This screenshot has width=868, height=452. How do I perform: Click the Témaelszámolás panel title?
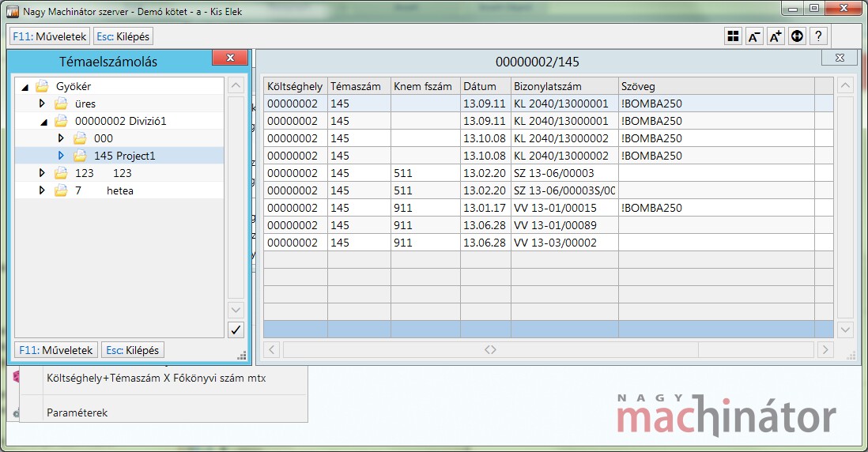(108, 62)
